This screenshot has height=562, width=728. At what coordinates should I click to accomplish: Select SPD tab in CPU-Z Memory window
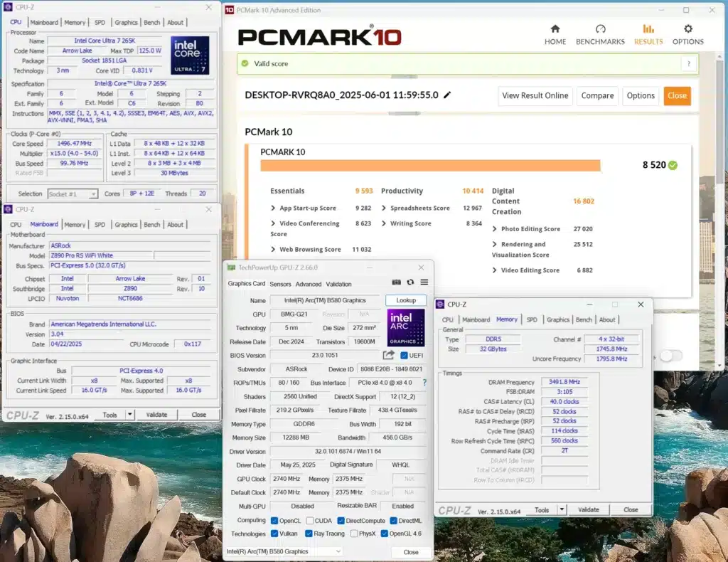click(532, 320)
